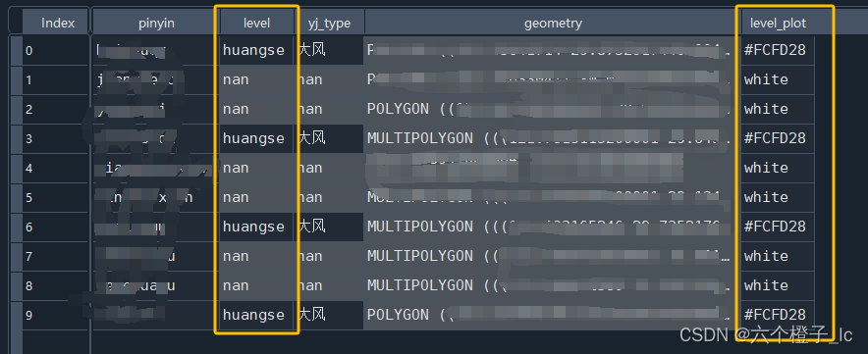Select the white level_plot cell in row 1
Viewport: 868px width, 354px height.
point(778,80)
